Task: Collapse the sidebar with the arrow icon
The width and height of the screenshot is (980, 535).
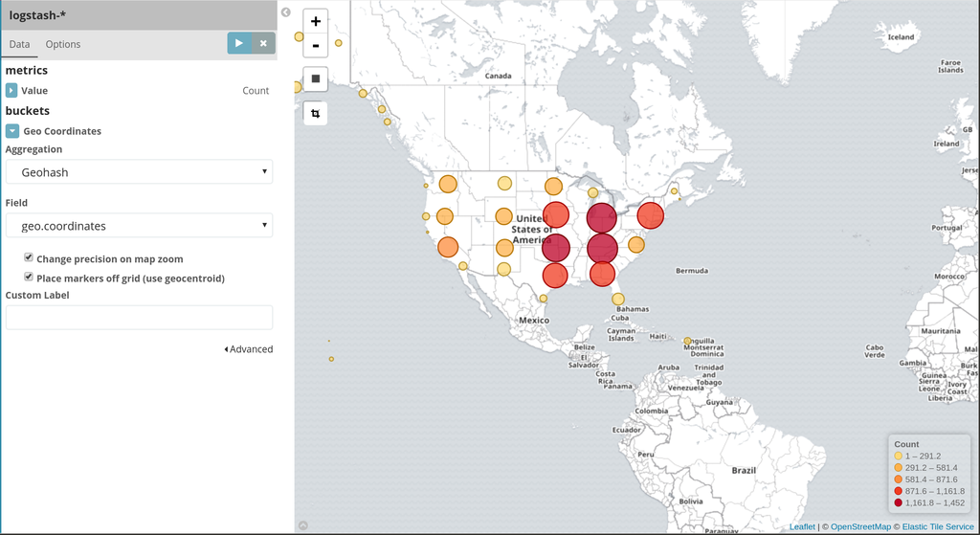Action: [x=285, y=12]
